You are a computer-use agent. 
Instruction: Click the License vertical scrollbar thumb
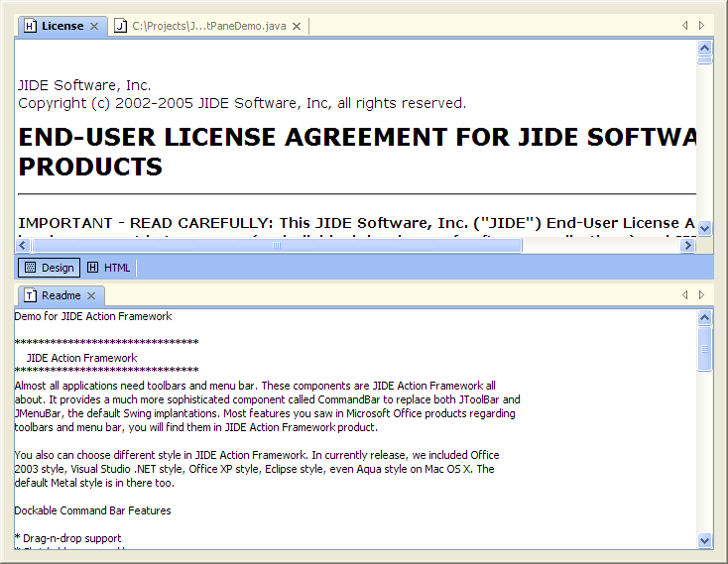click(x=704, y=59)
